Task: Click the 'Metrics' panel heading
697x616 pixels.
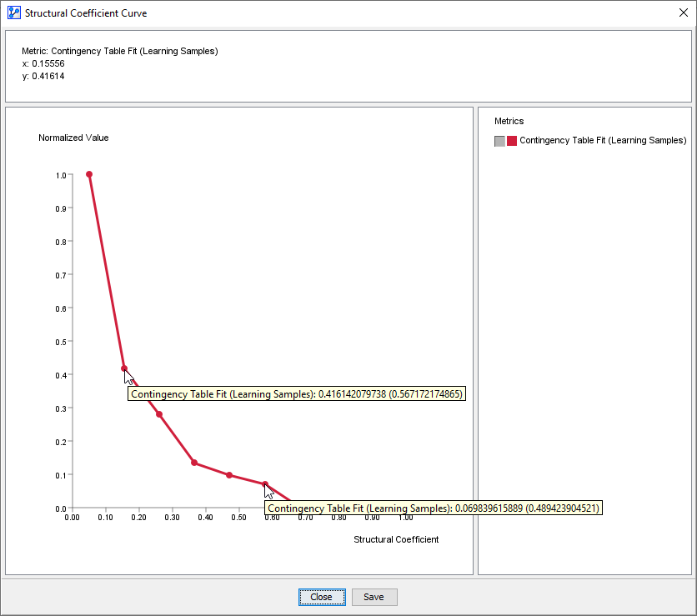Action: (x=509, y=122)
